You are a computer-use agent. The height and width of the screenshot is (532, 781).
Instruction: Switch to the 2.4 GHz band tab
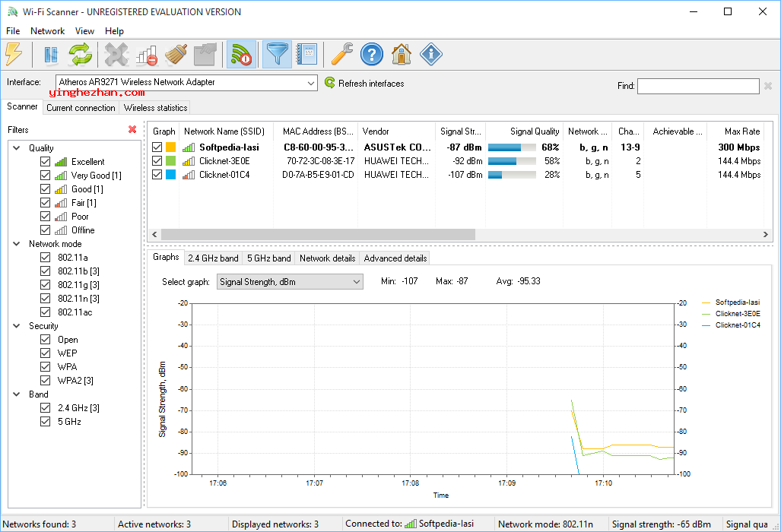pos(213,258)
